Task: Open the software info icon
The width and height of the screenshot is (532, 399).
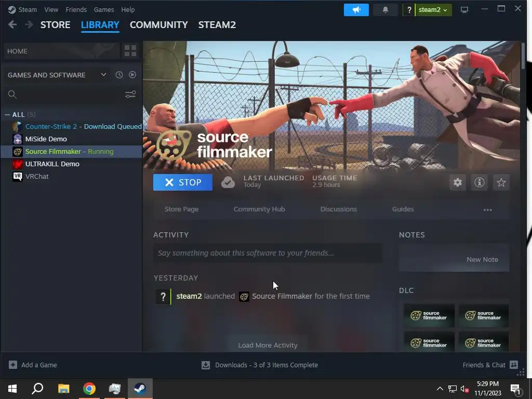Action: coord(479,182)
